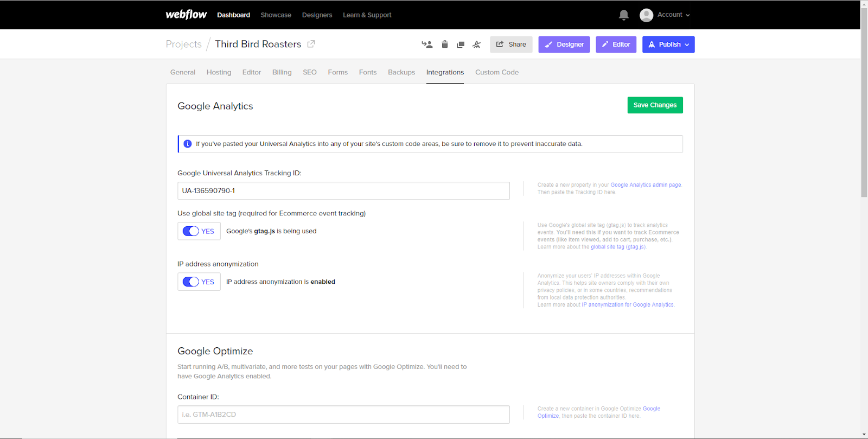Open the site via external link icon

point(311,44)
